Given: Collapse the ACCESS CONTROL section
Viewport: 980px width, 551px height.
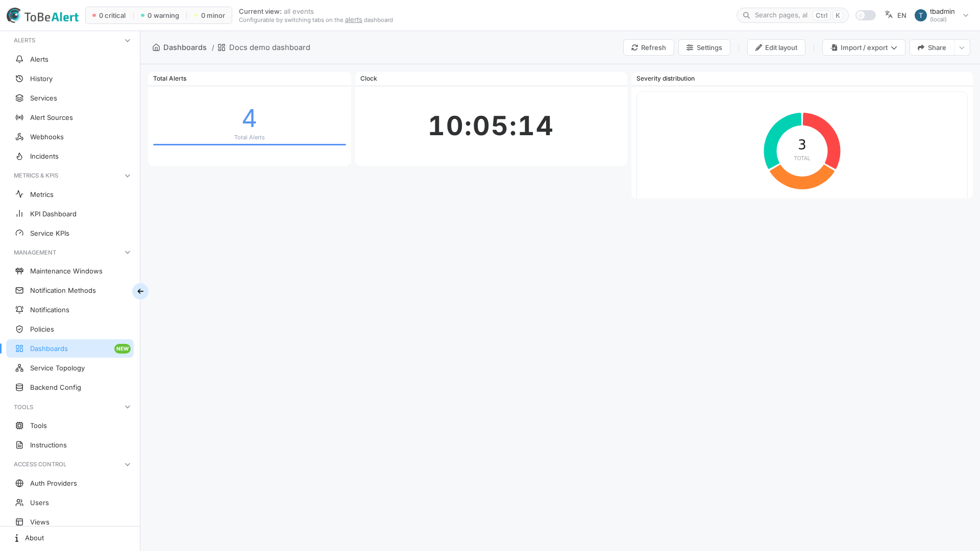Looking at the screenshot, I should 128,464.
